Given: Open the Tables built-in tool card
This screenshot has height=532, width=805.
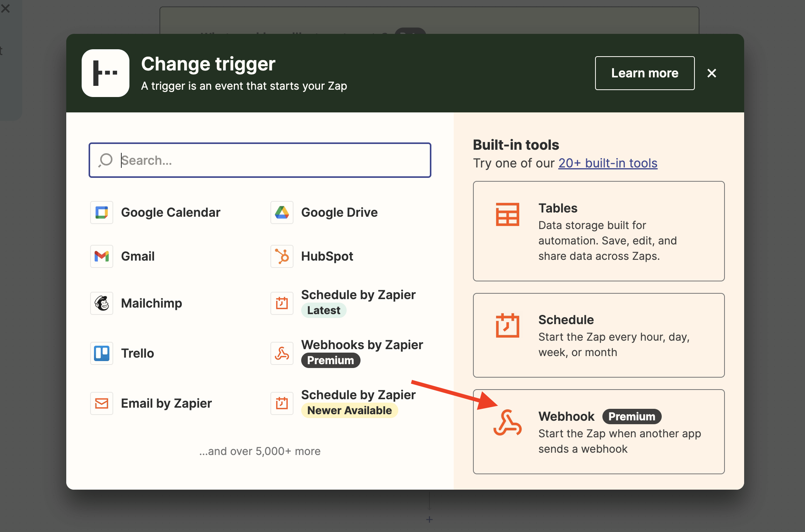Looking at the screenshot, I should tap(599, 231).
